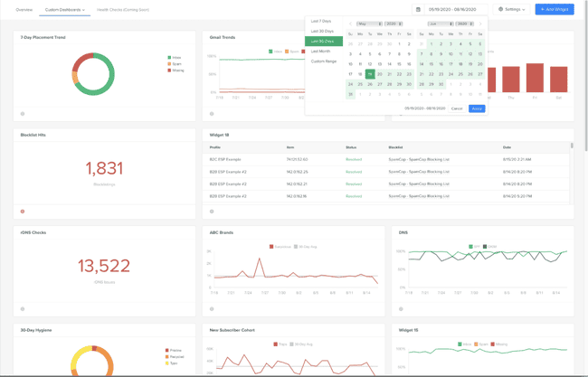The width and height of the screenshot is (588, 377).
Task: Click red alert icon on Blocklist Hits widget
Action: [23, 212]
